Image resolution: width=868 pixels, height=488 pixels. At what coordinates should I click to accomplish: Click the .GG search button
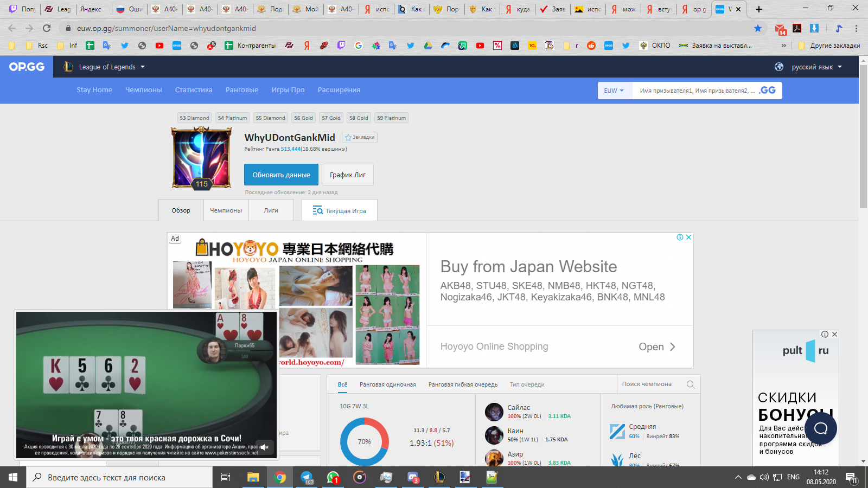(x=766, y=91)
